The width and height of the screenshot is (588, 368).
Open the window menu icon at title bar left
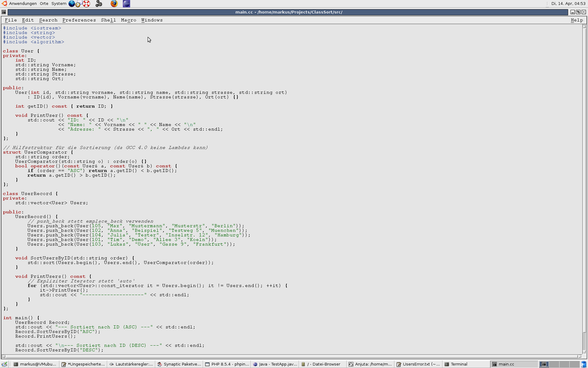point(4,12)
